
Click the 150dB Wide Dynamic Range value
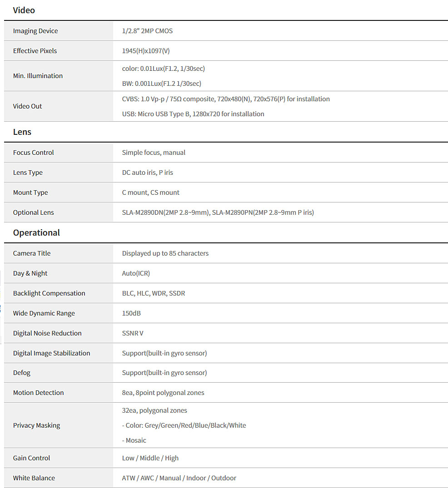point(131,313)
